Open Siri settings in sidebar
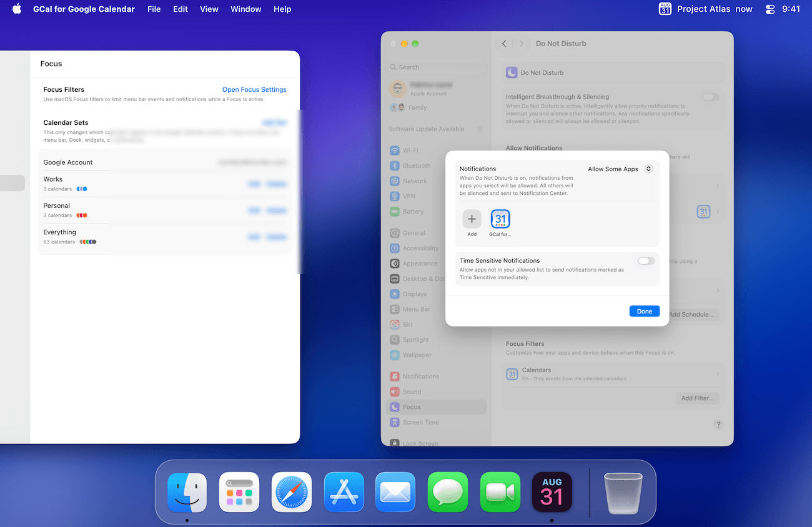This screenshot has width=812, height=527. 436,325
